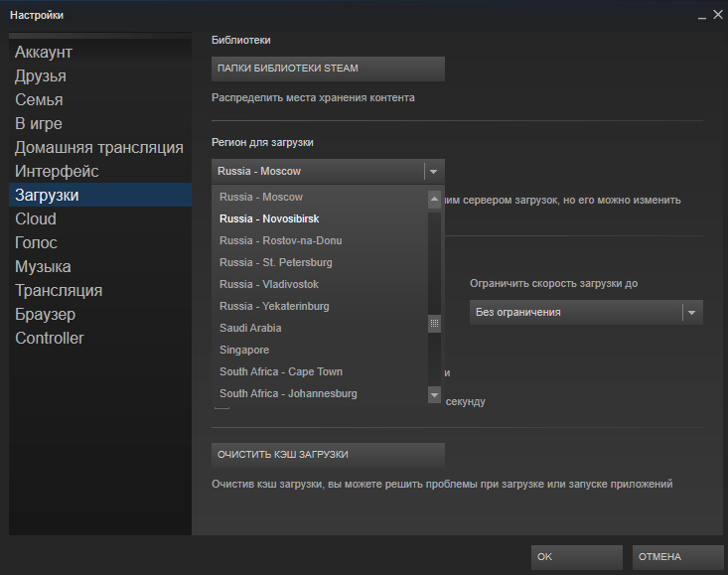Confirm settings with OK button
728x575 pixels.
pos(577,557)
